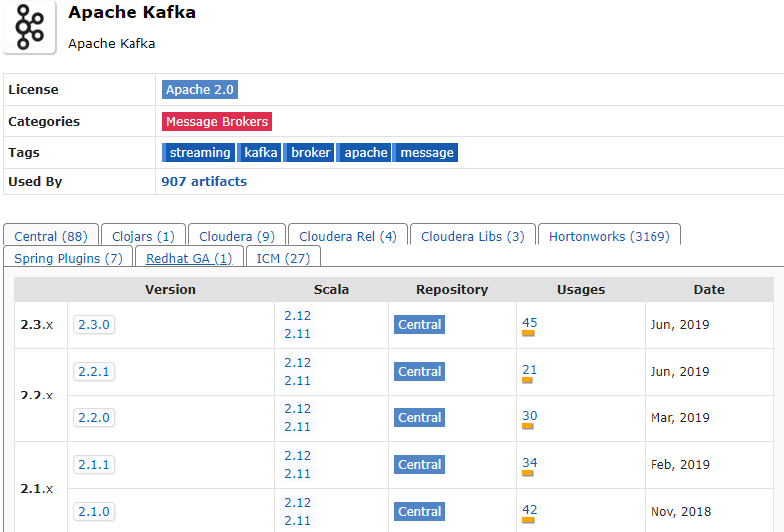Viewport: 784px width, 532px height.
Task: Choose Scala 2.12 for version 2.2.0
Action: click(x=298, y=409)
